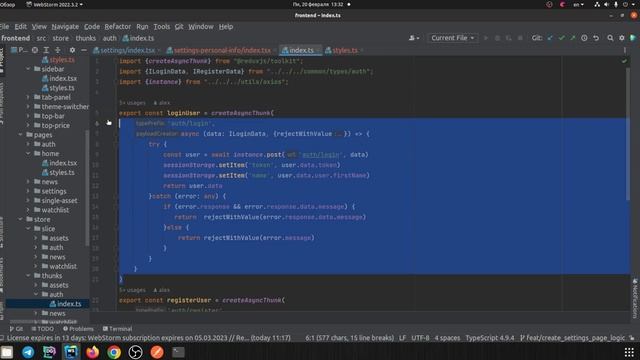This screenshot has width=640, height=360.
Task: Switch to styles.ts editor tab
Action: (x=344, y=50)
